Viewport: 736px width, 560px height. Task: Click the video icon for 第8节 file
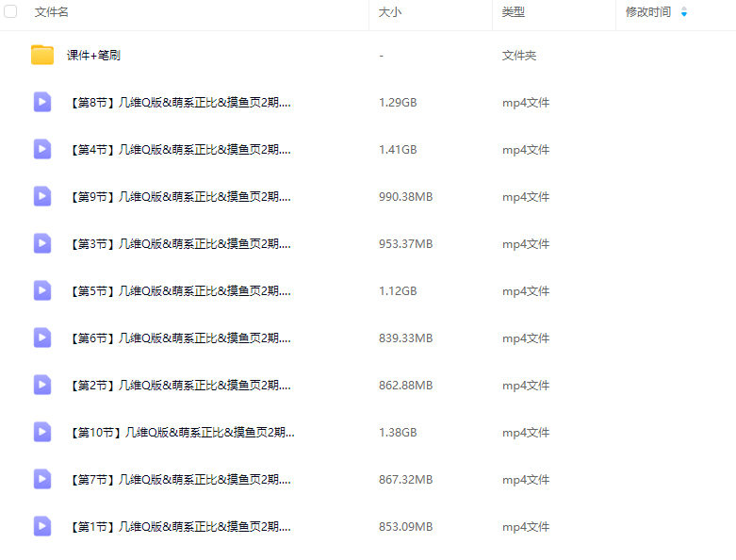coord(42,102)
